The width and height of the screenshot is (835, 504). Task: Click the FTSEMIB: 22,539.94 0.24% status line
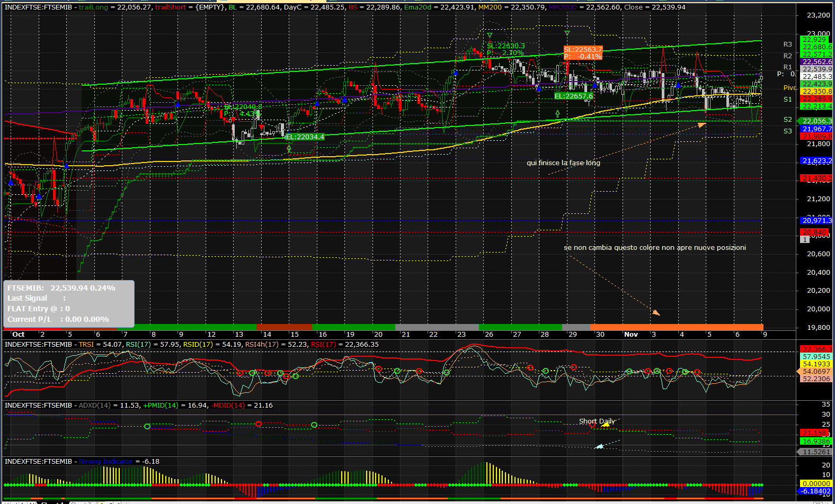pos(61,288)
